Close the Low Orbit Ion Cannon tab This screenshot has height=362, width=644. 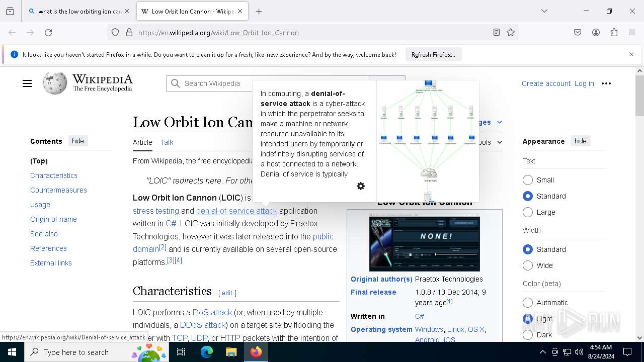(240, 11)
